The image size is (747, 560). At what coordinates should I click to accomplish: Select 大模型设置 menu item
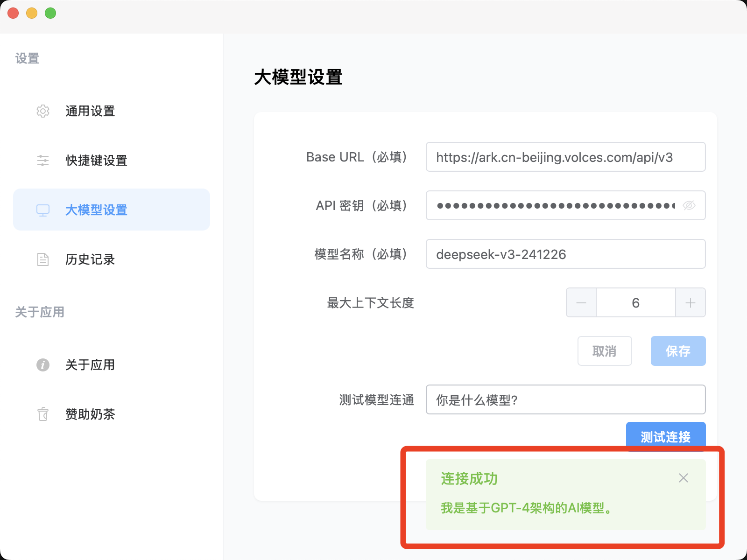(x=112, y=210)
